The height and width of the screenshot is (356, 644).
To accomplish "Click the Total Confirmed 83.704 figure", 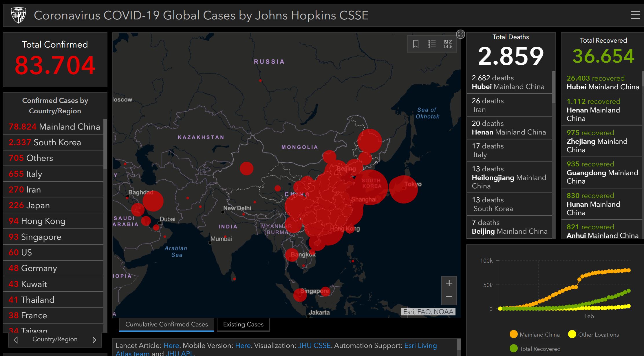I will [55, 65].
